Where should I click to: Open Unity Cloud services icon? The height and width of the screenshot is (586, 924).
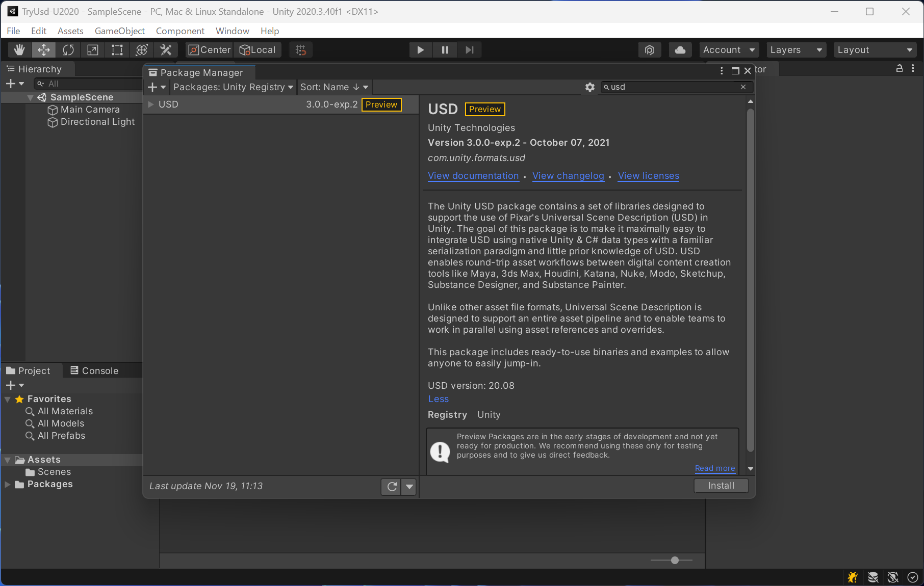(x=680, y=50)
